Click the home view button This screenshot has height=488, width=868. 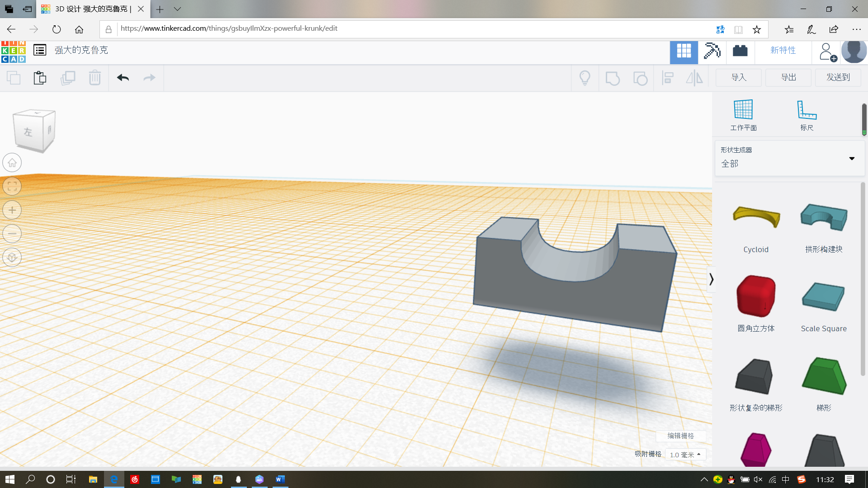(12, 163)
